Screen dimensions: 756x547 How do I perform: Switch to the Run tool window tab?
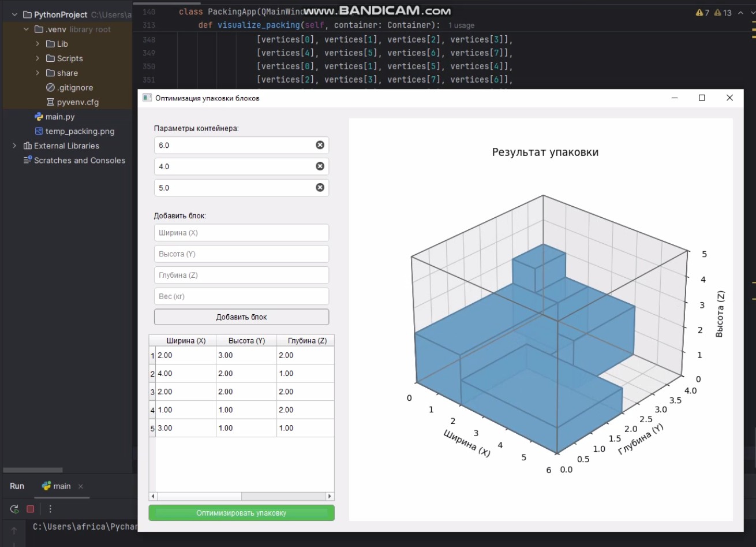(17, 486)
